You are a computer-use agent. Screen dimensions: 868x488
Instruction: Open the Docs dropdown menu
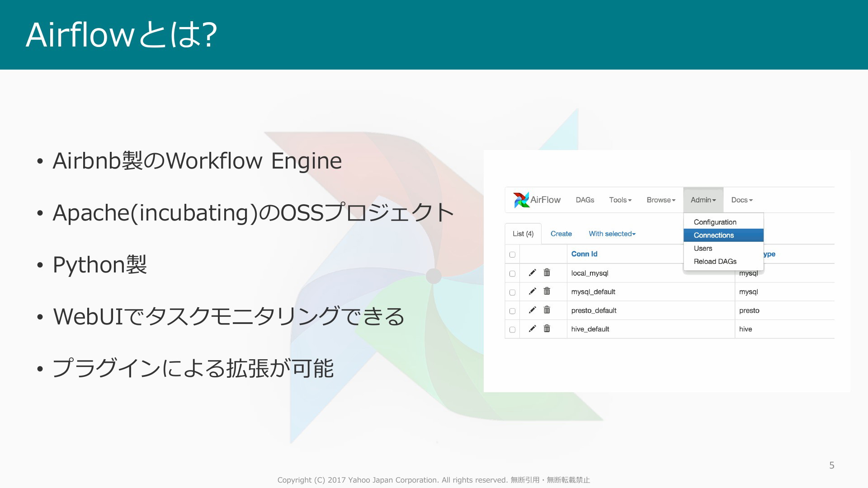pyautogui.click(x=742, y=200)
